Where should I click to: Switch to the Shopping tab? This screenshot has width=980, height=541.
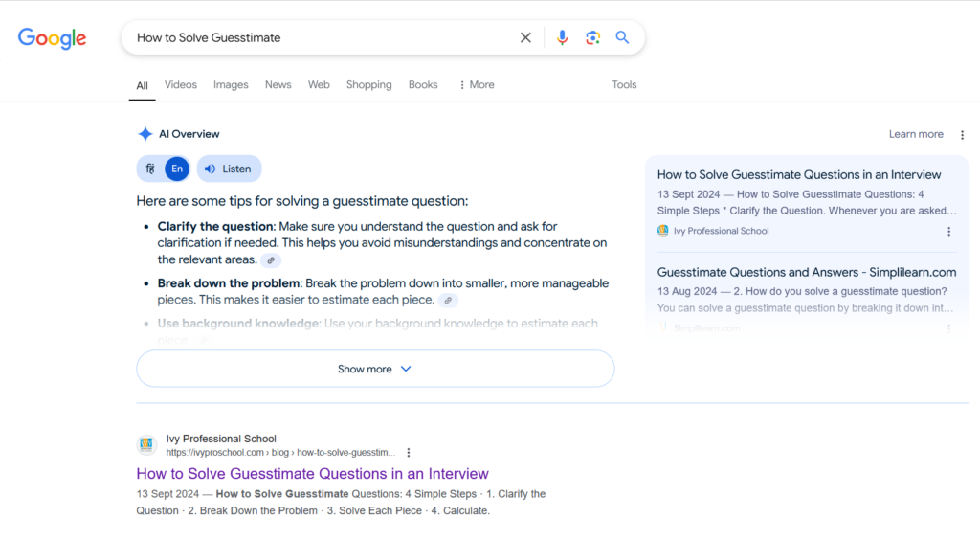[x=368, y=84]
